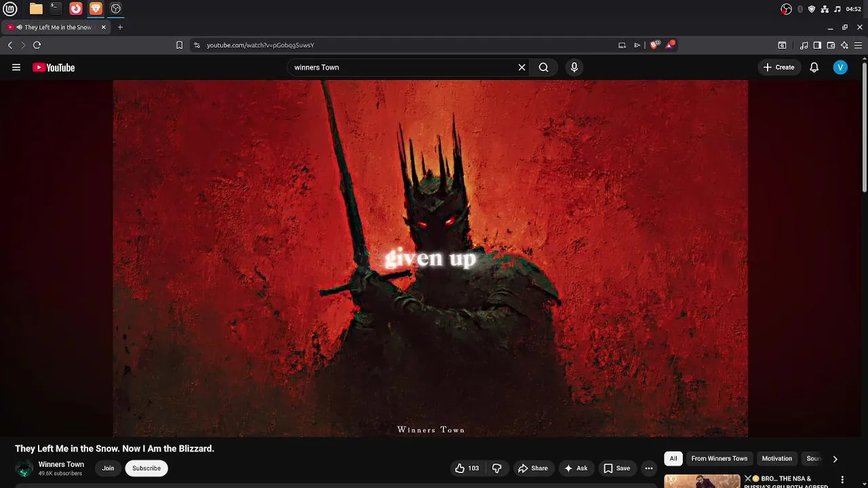Search with your voice microphone

(574, 67)
